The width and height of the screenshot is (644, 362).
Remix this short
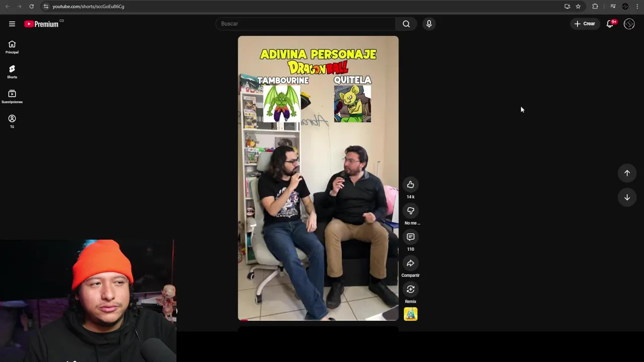click(x=411, y=289)
